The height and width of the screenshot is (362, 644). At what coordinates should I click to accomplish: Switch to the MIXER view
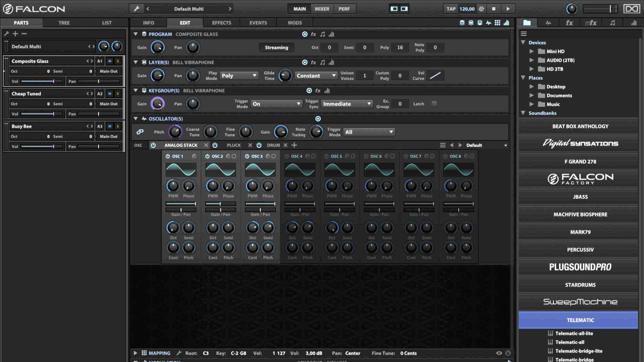[x=322, y=9]
